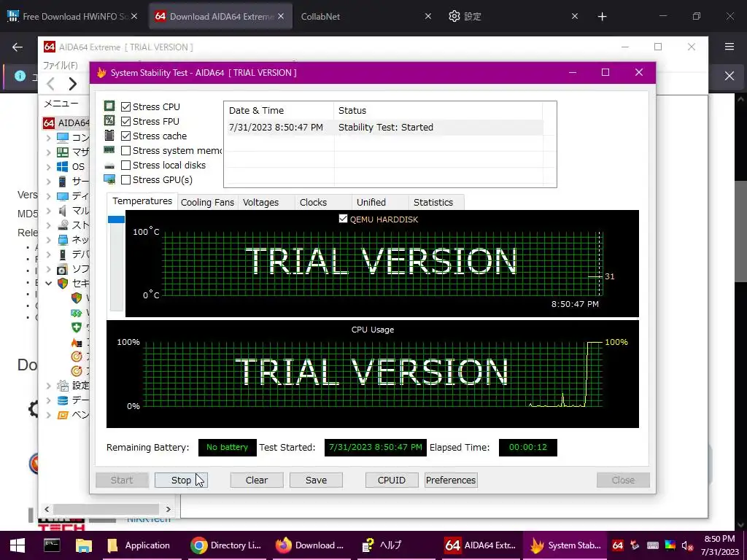Click the flame icon in System Stability Test title bar

101,72
